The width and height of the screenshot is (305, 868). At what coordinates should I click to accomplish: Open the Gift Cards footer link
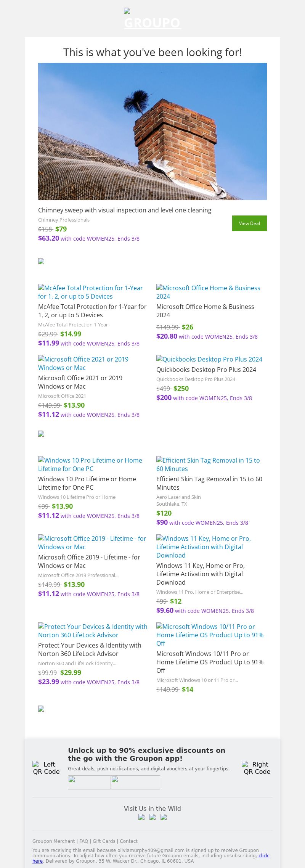pyautogui.click(x=104, y=841)
